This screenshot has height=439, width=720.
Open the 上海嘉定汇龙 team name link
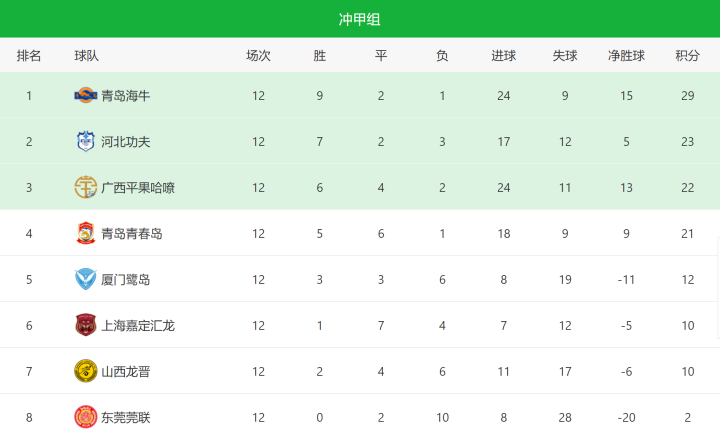138,326
